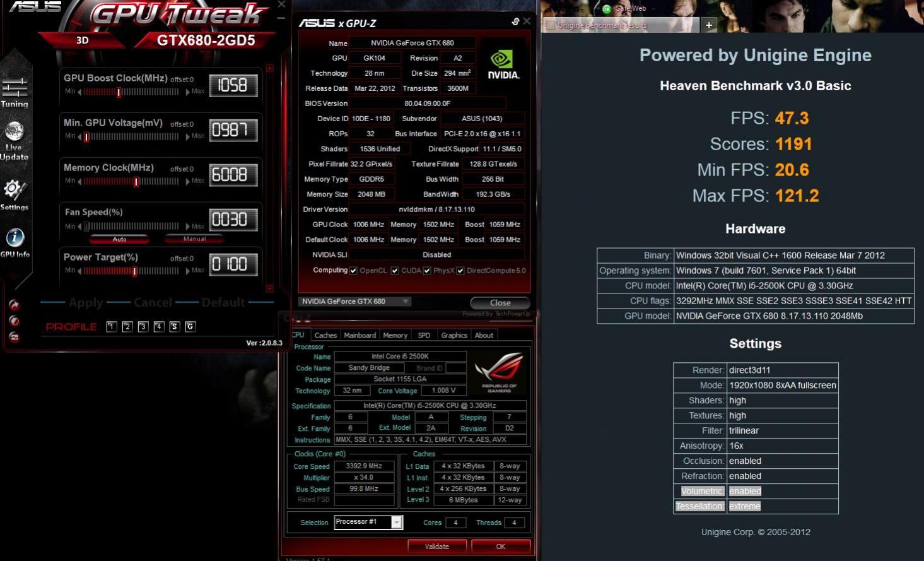Switch to the About tab in CPU-Z
Viewport: 924px width, 561px height.
[x=484, y=335]
